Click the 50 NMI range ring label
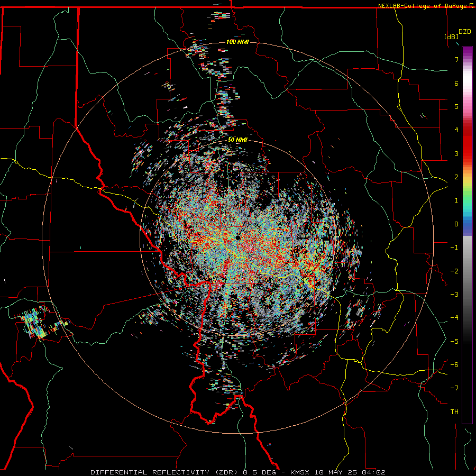This screenshot has height=476, width=476. click(x=237, y=140)
